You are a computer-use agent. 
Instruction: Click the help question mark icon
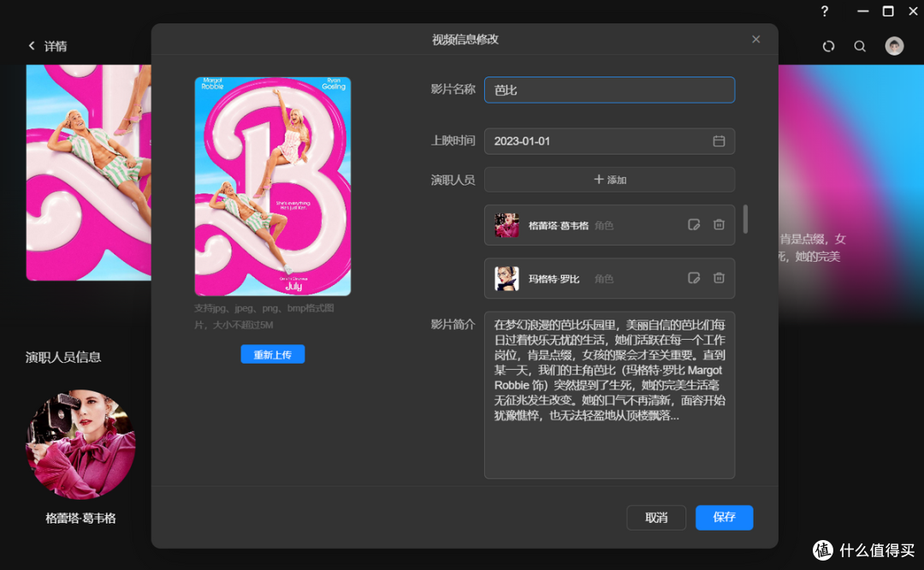tap(825, 11)
